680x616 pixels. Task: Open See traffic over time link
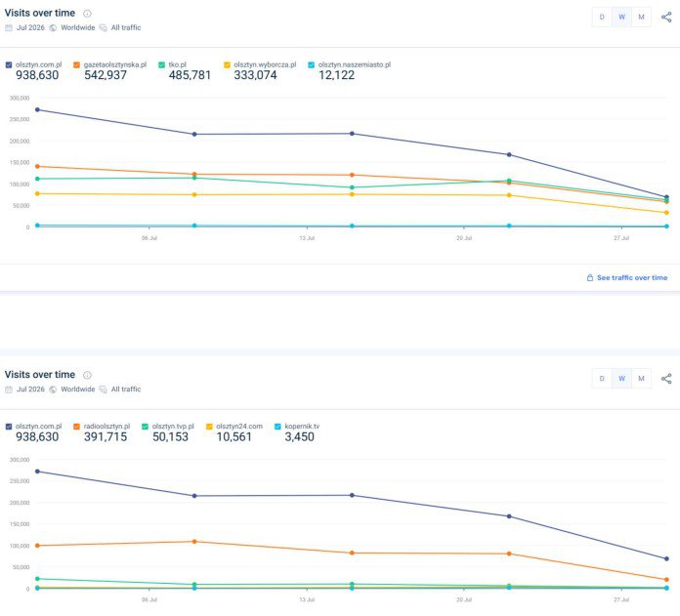coord(632,277)
